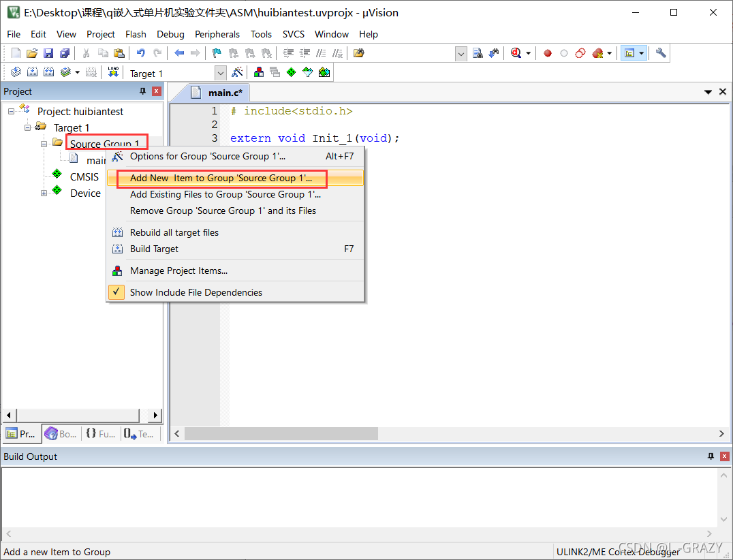Pin the Project panel
The image size is (733, 560).
point(142,91)
